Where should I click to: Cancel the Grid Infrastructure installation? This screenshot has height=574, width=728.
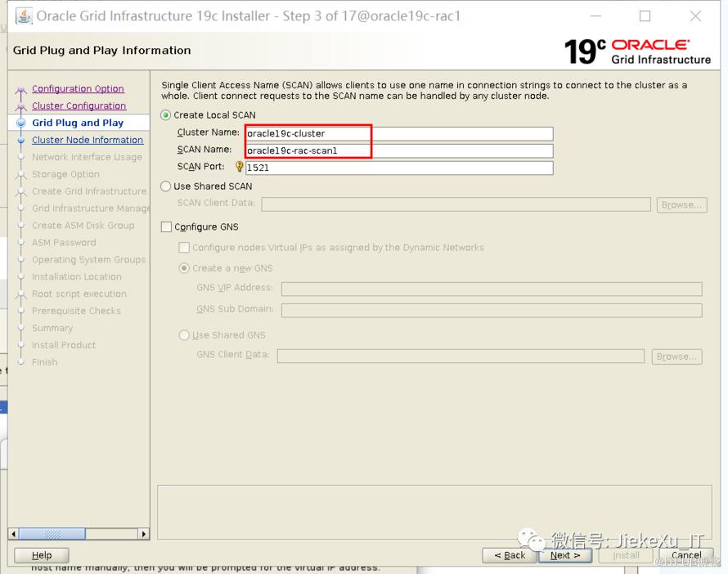tap(685, 555)
